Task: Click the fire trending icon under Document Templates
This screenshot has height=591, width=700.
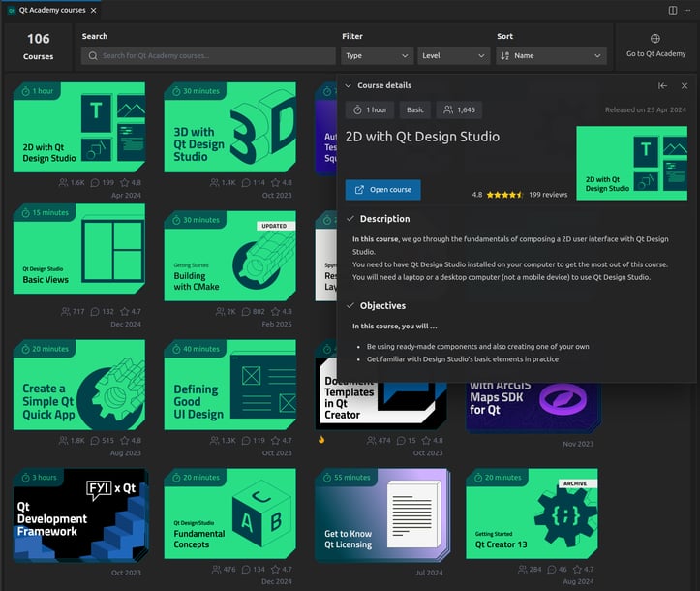Action: tap(321, 440)
